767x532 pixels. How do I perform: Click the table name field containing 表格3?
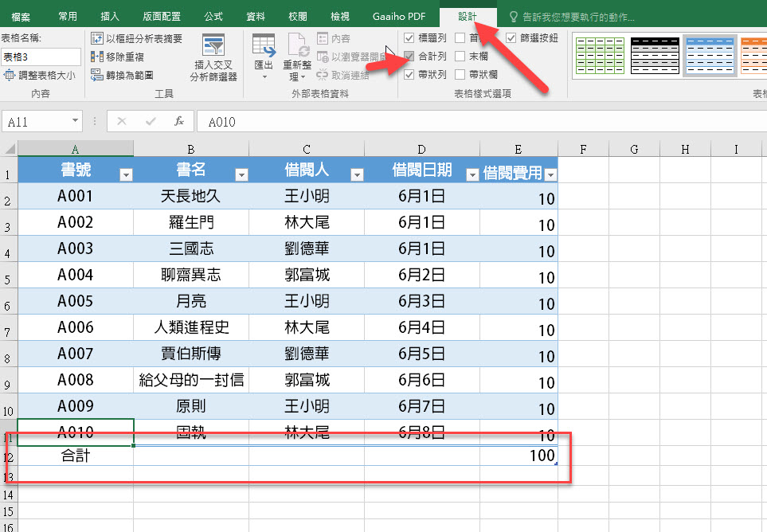(40, 57)
